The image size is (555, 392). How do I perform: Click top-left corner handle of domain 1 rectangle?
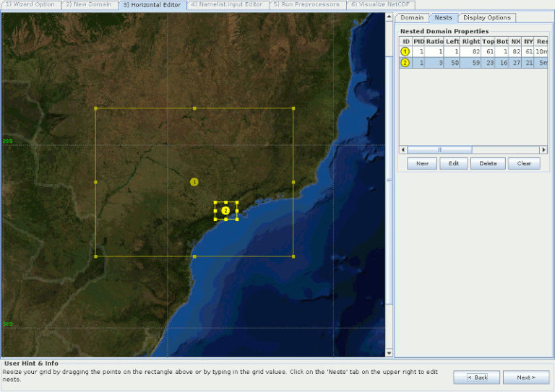[x=95, y=108]
